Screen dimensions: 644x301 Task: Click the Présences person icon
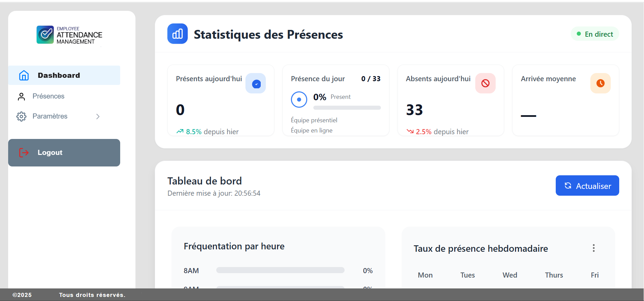21,96
